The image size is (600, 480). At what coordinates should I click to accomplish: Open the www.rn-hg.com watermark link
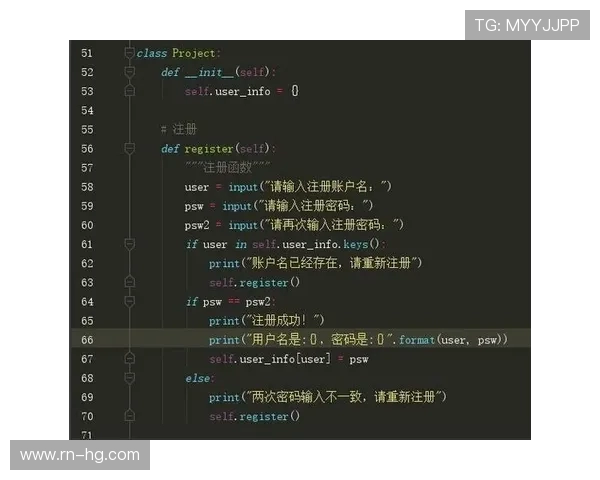click(80, 455)
